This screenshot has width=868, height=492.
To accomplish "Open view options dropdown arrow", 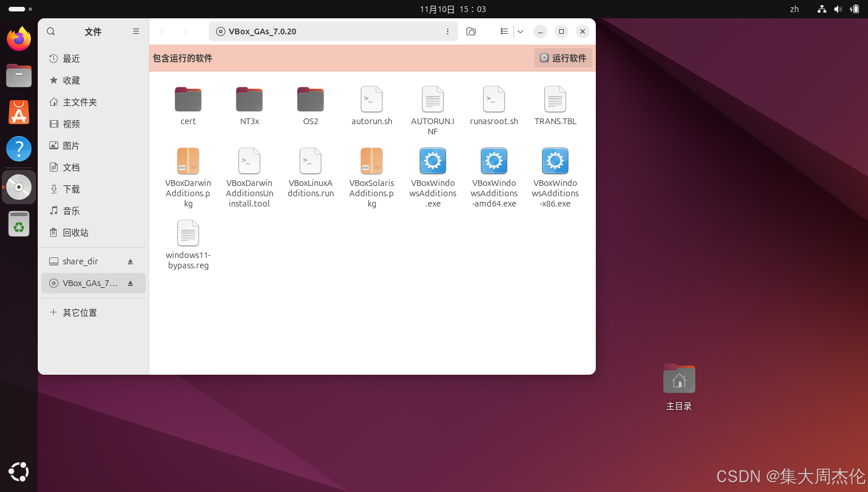I will tap(520, 31).
